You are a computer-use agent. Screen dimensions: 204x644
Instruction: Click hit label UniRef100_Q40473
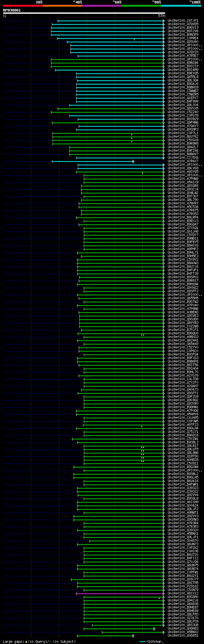[x=183, y=389]
